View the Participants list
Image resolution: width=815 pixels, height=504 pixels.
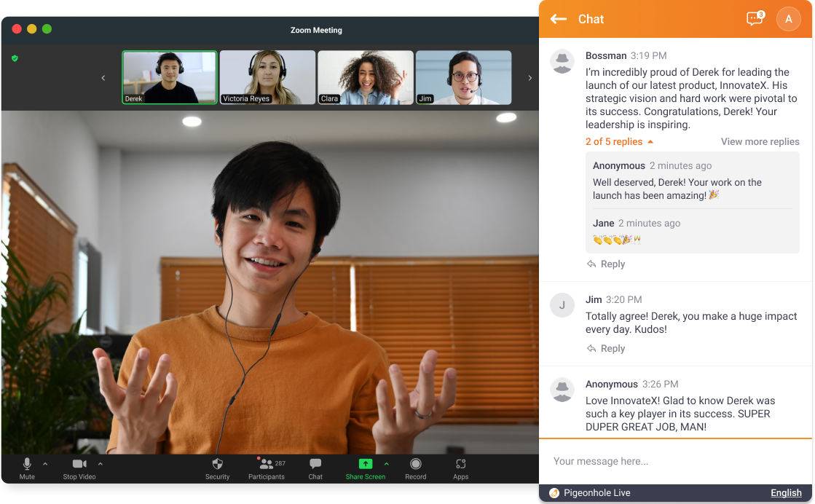pos(267,468)
